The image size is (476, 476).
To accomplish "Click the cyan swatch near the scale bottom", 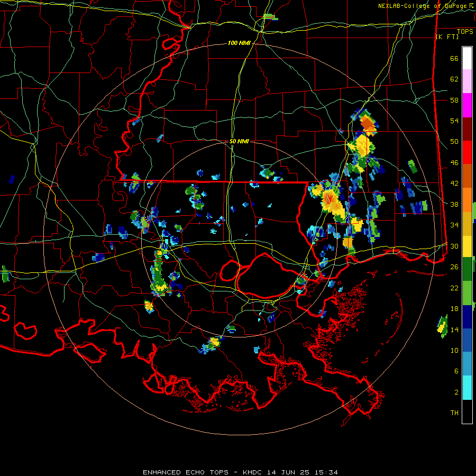I will [467, 388].
